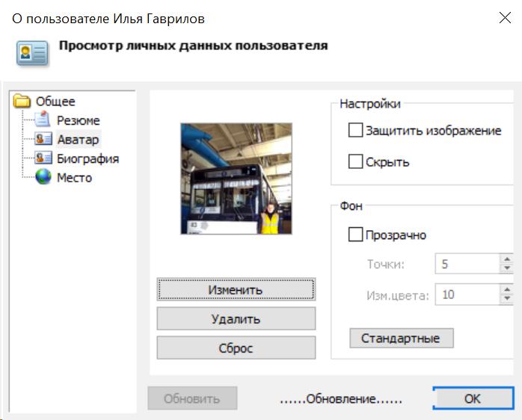Click the Удалить avatar button

click(x=236, y=319)
